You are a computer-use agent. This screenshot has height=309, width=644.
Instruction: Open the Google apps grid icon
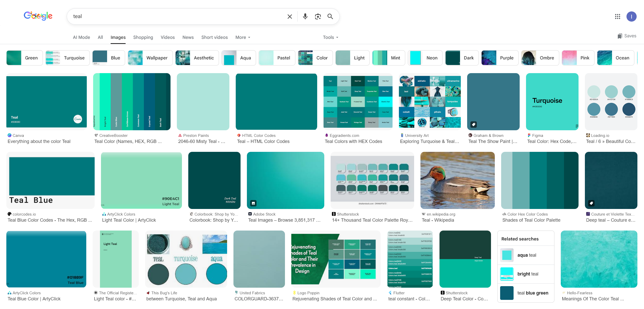point(617,17)
